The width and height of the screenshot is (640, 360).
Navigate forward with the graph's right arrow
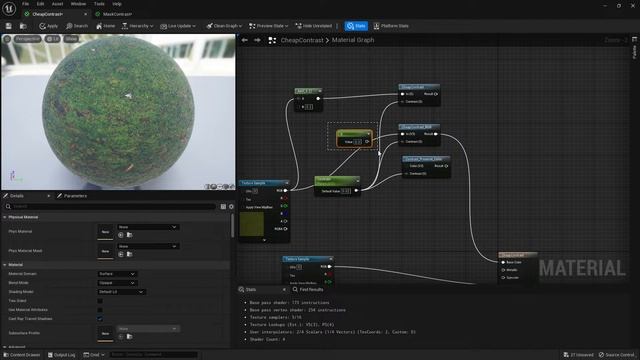(257, 40)
